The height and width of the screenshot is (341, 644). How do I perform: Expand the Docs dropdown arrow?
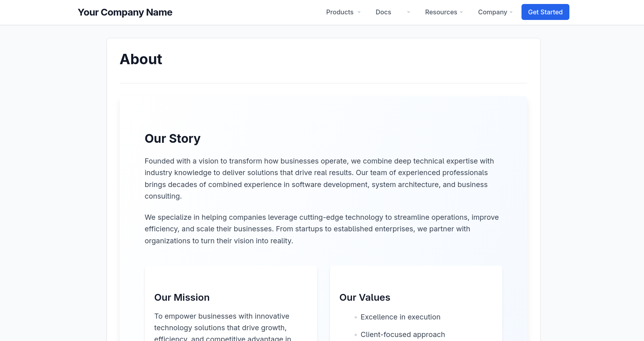[408, 12]
